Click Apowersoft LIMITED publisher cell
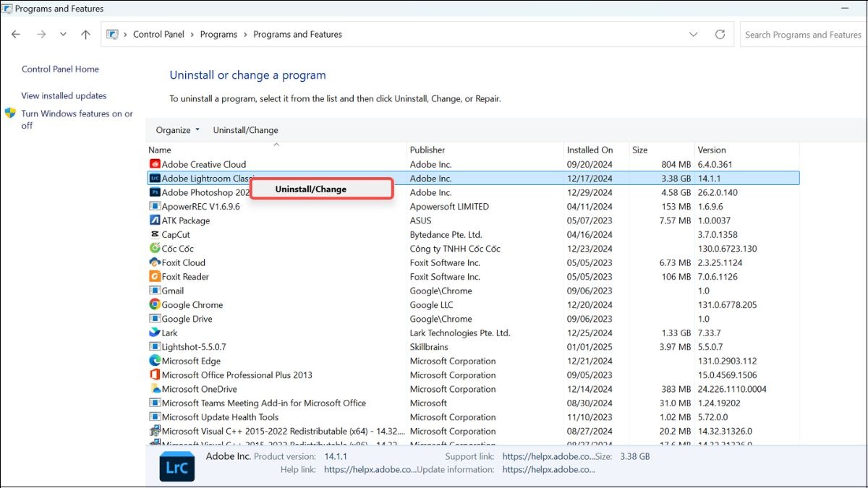The width and height of the screenshot is (868, 488). tap(449, 207)
